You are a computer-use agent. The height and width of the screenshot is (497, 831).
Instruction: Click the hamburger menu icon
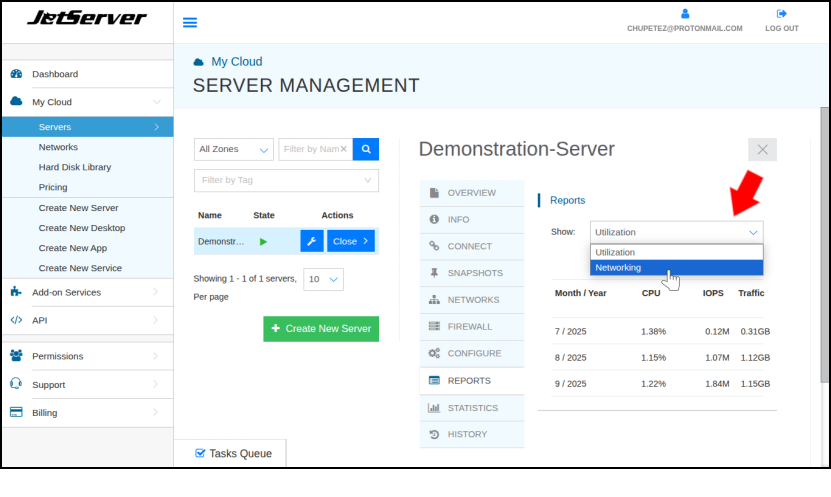(190, 22)
